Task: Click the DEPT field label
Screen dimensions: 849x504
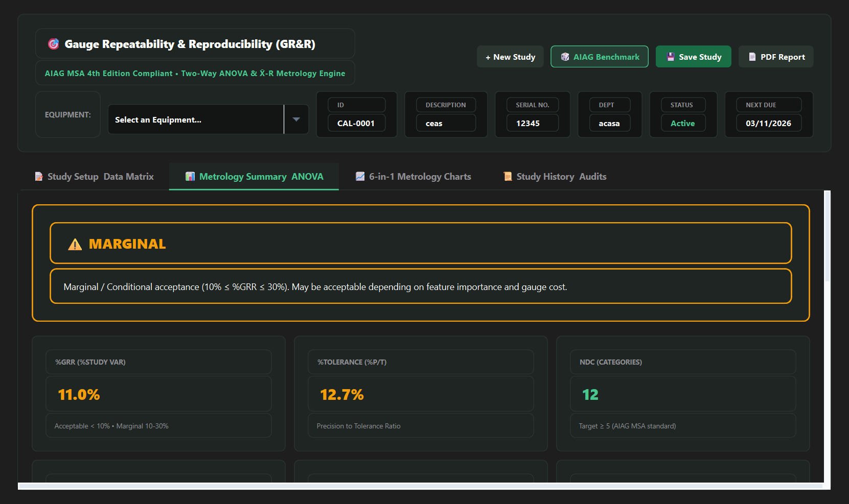Action: click(x=607, y=105)
